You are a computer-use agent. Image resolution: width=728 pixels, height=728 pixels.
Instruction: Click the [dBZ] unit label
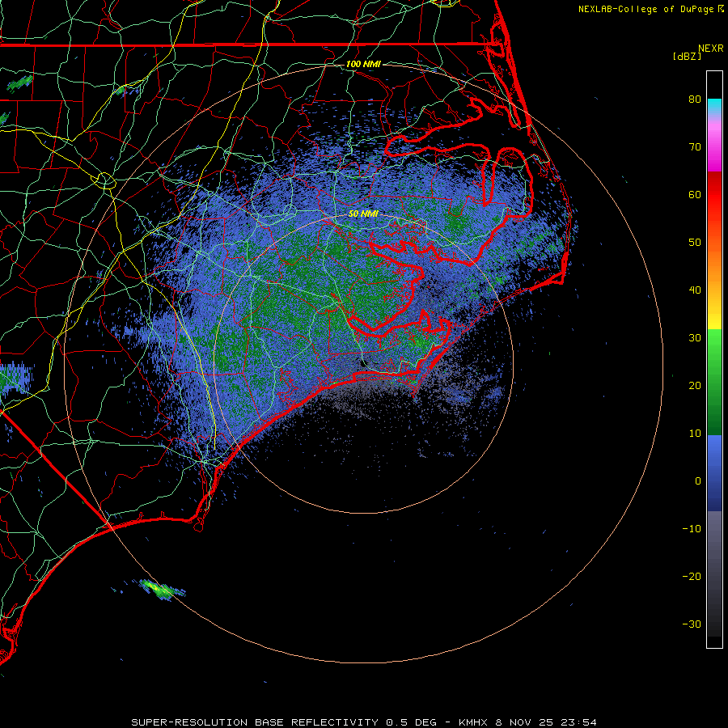[x=687, y=56]
